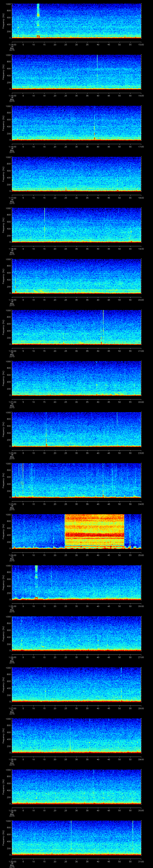Select the '1:18:00' start time label
This screenshot has height=868, width=153.
pyautogui.click(x=12, y=249)
